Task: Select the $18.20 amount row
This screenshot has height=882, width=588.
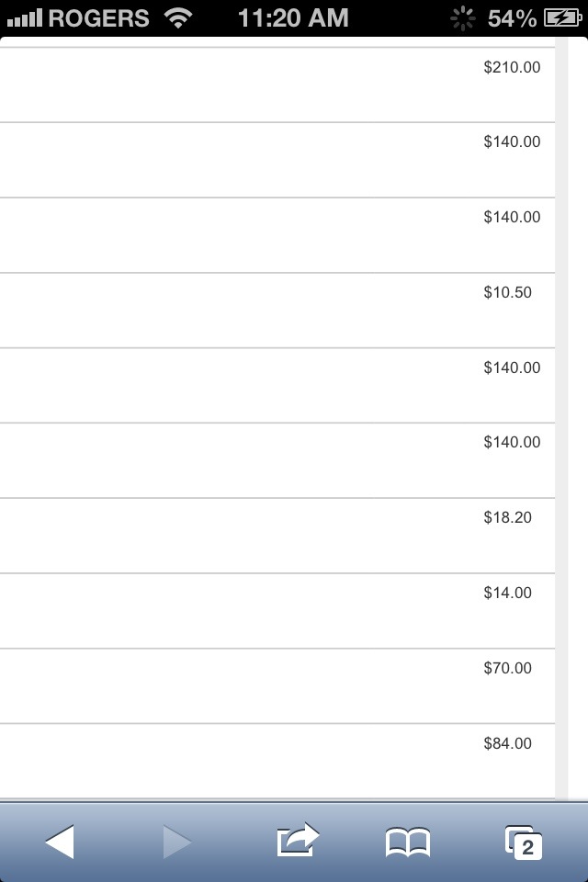Action: pyautogui.click(x=277, y=536)
